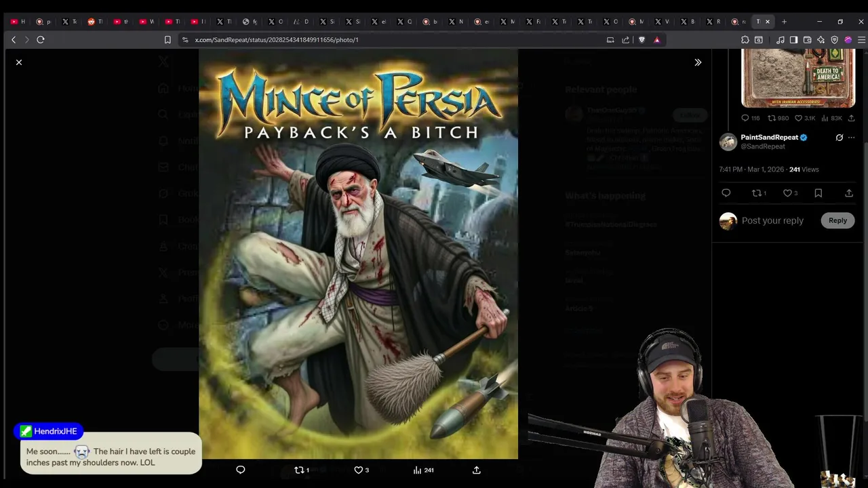
Task: Like the parent tweet with 3.1K likes
Action: pyautogui.click(x=805, y=118)
